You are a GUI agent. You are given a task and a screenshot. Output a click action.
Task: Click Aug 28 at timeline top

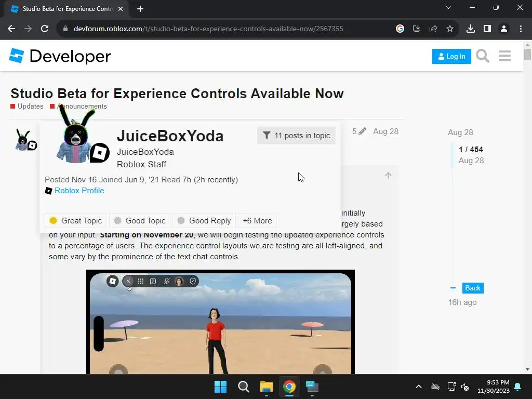[x=460, y=132]
